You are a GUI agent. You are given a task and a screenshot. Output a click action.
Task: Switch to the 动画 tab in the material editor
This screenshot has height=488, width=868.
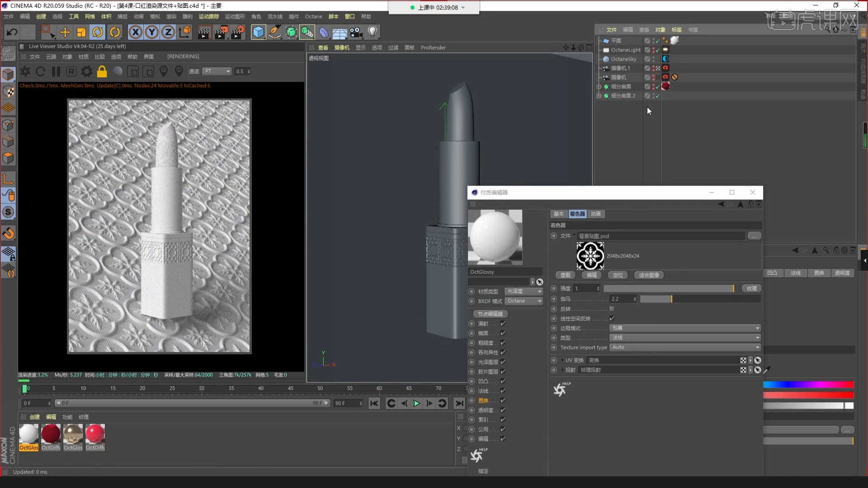[x=596, y=214]
